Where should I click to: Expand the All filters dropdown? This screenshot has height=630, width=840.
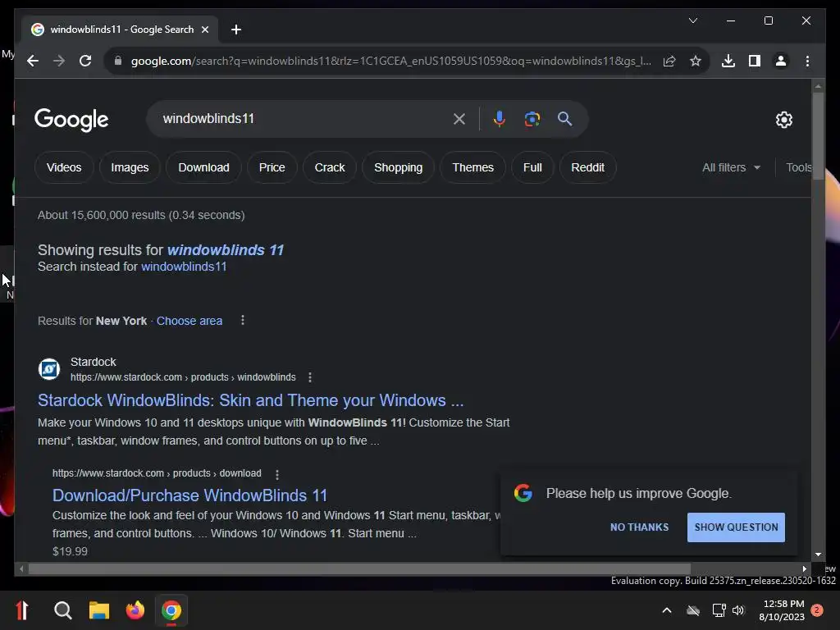[x=731, y=167]
